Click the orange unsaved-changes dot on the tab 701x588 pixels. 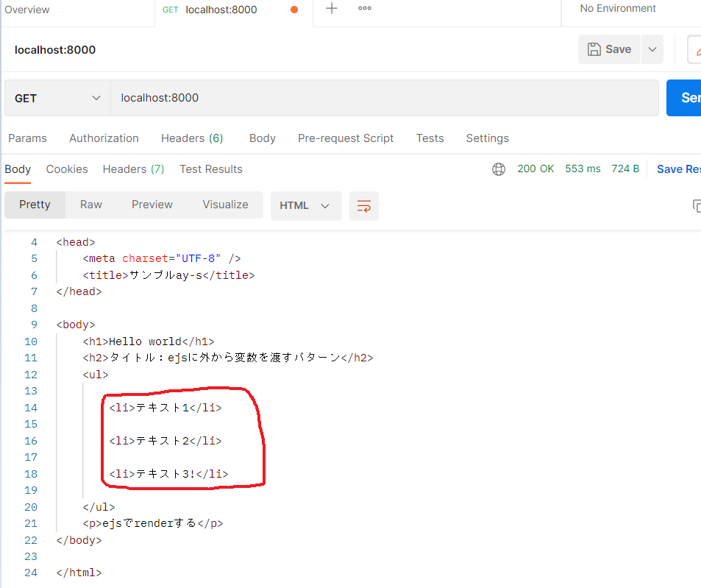293,10
